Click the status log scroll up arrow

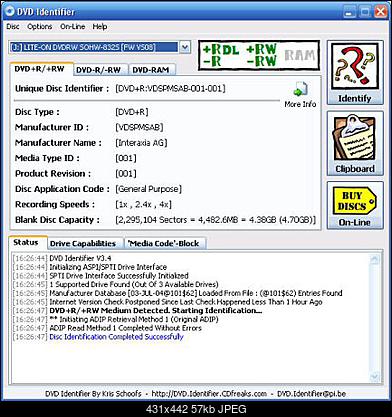375,259
